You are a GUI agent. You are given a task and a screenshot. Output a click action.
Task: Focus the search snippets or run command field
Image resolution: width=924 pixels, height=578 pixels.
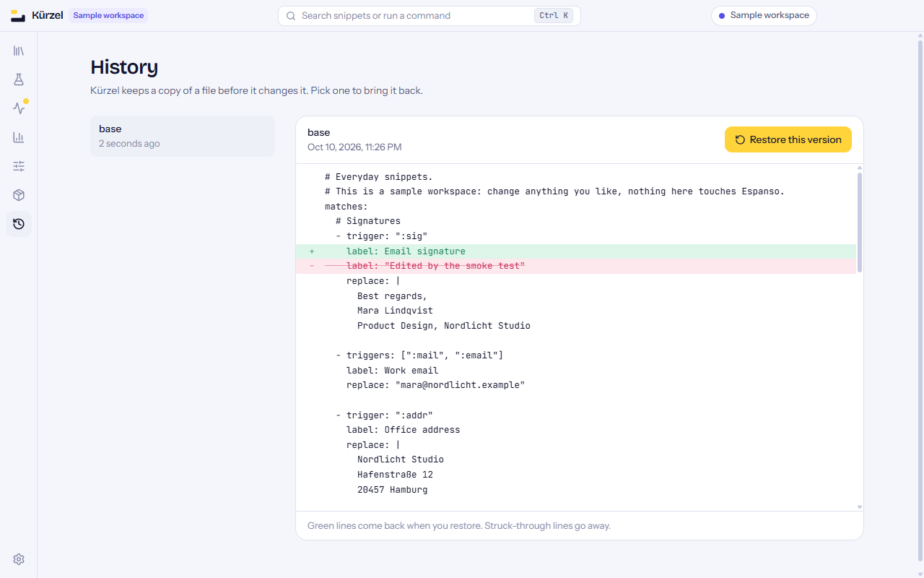click(x=430, y=16)
